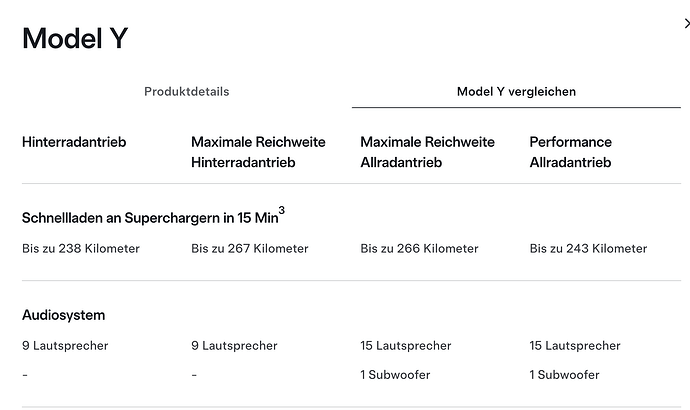Click the Hinterradantrieb column header

click(x=74, y=142)
